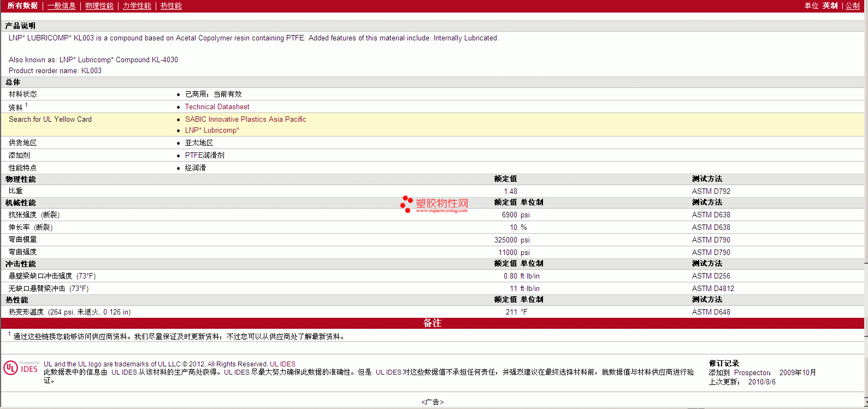Select the 所有数据 tab
Screen dimensions: 868x409
tap(22, 5)
